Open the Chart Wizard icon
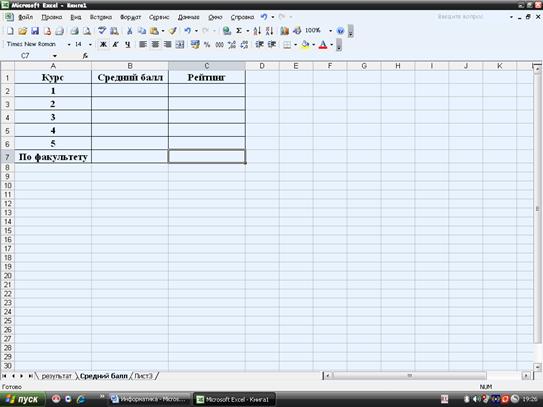This screenshot has height=407, width=543. [285, 31]
